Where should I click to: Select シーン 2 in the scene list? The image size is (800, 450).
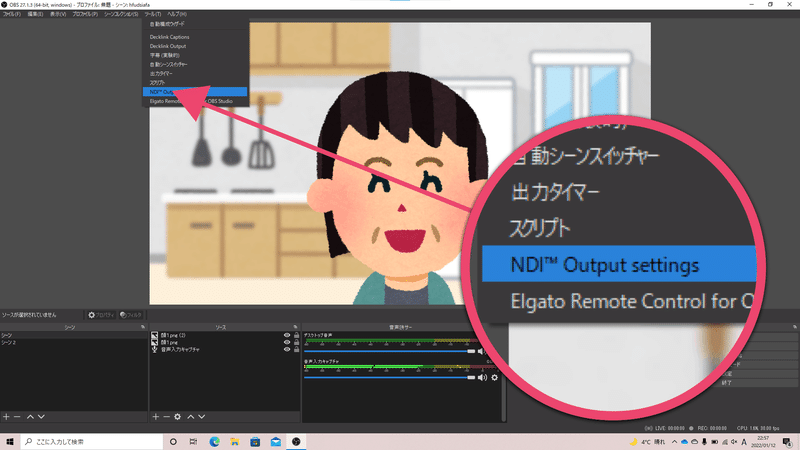point(73,342)
